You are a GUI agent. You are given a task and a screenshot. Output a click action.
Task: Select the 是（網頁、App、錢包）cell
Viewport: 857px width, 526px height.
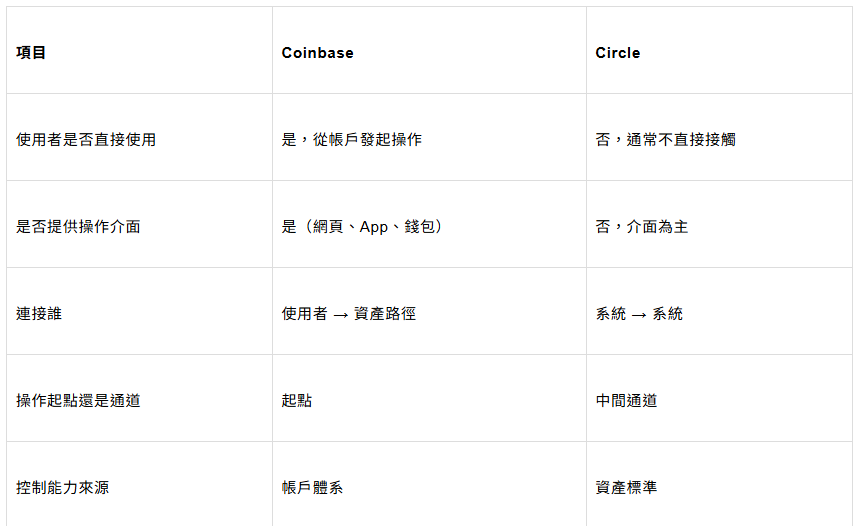[x=363, y=227]
